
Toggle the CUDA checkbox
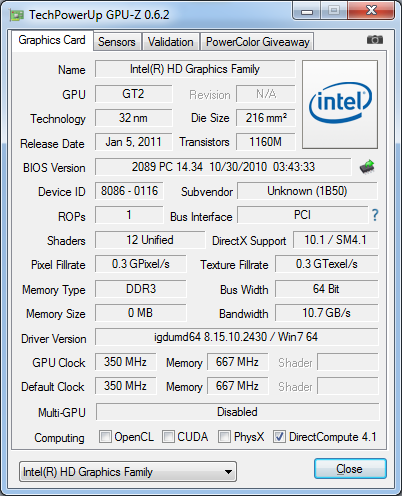[168, 436]
